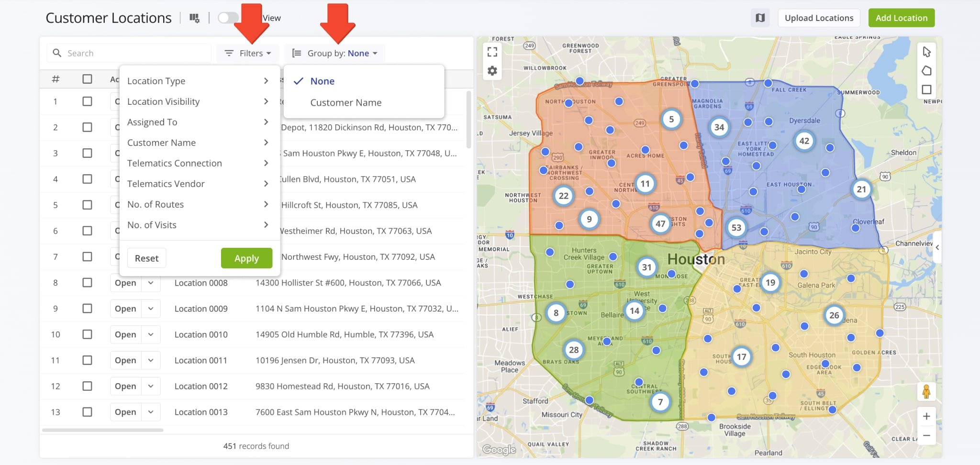Click the Street View pegman icon
Image resolution: width=980 pixels, height=465 pixels.
(926, 391)
